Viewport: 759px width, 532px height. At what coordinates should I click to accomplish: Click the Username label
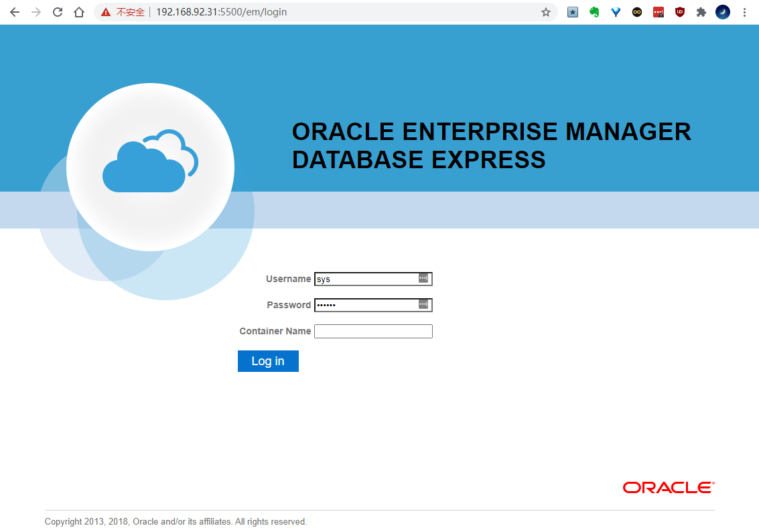pos(288,279)
